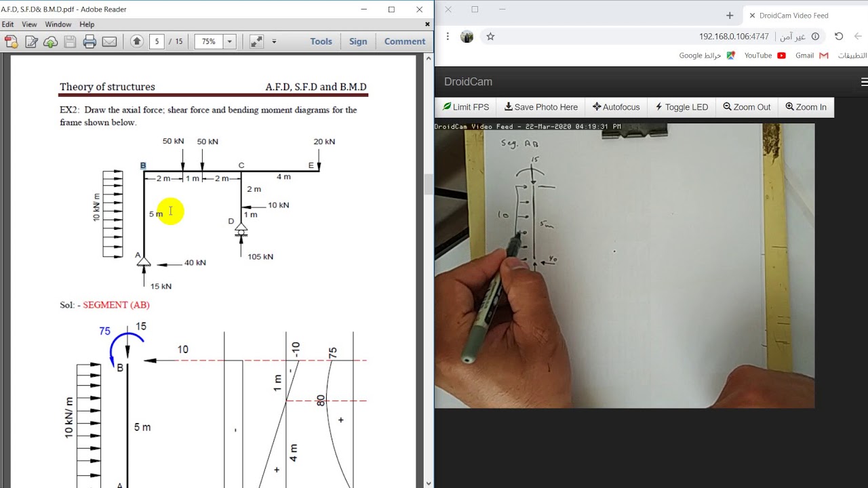
Task: Click the PDF scrollbar down arrow
Action: [428, 483]
